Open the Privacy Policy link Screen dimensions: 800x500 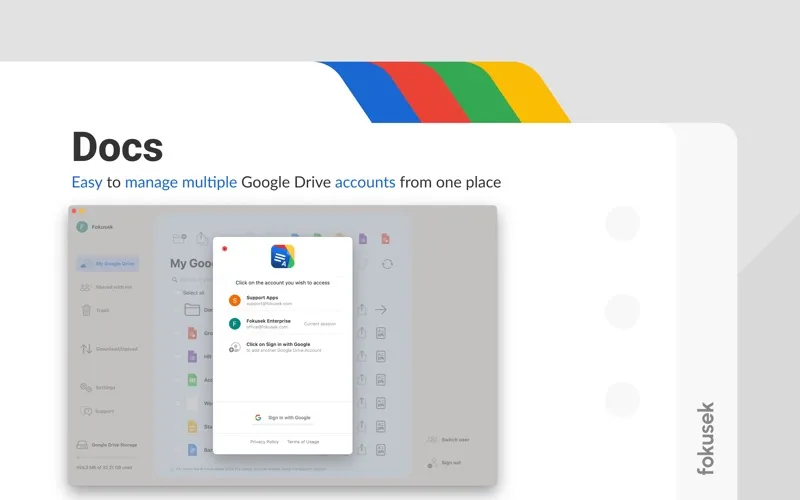coord(264,442)
